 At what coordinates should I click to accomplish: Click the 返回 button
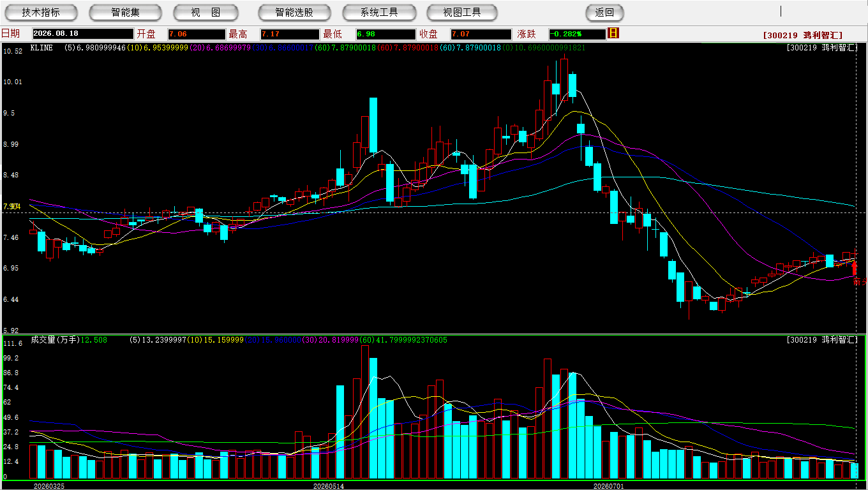(x=604, y=12)
